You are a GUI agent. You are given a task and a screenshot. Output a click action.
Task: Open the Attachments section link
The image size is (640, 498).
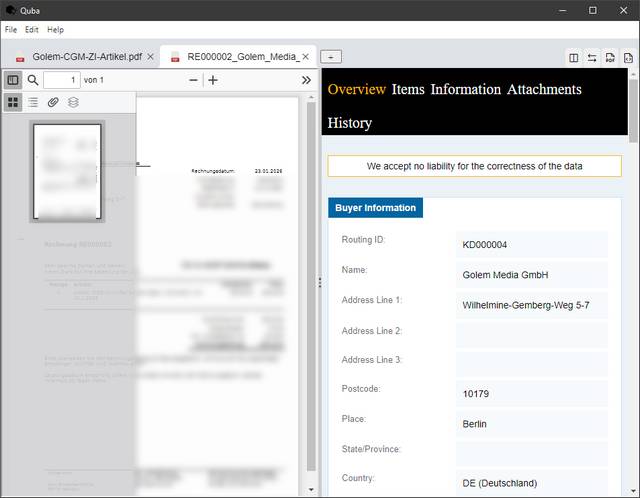544,89
